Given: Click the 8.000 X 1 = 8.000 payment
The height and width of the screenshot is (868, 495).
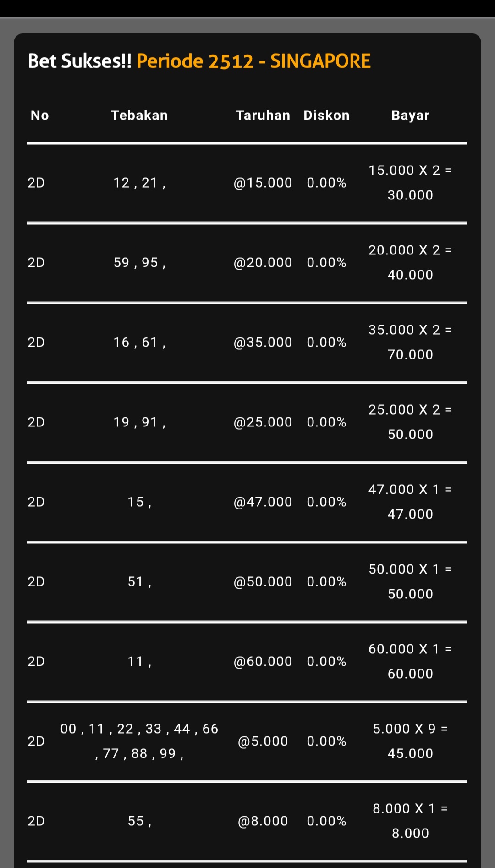Looking at the screenshot, I should tap(410, 821).
